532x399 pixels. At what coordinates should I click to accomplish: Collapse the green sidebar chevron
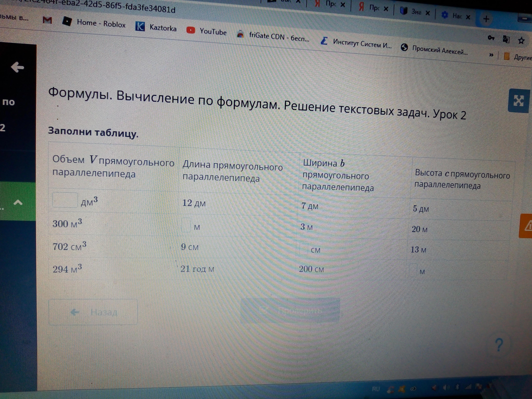point(18,203)
